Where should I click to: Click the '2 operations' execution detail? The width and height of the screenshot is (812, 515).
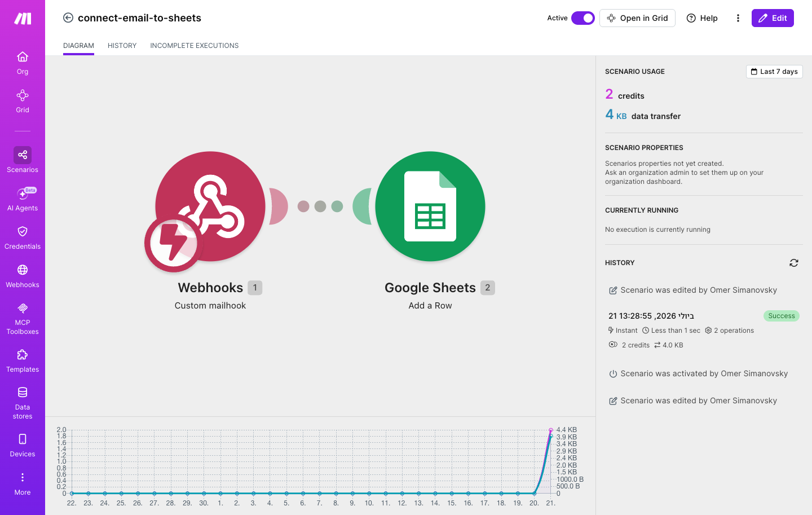click(729, 331)
